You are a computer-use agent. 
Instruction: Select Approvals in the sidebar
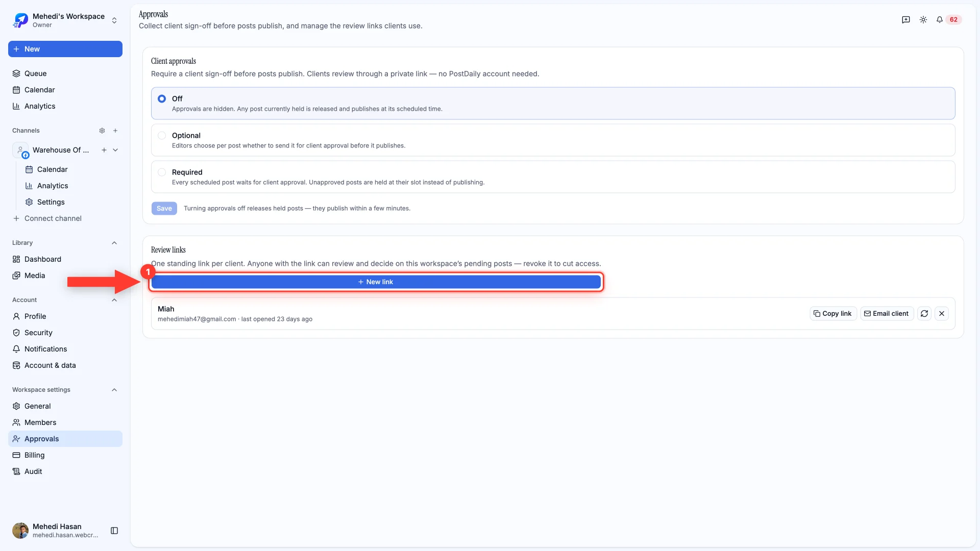click(x=65, y=439)
